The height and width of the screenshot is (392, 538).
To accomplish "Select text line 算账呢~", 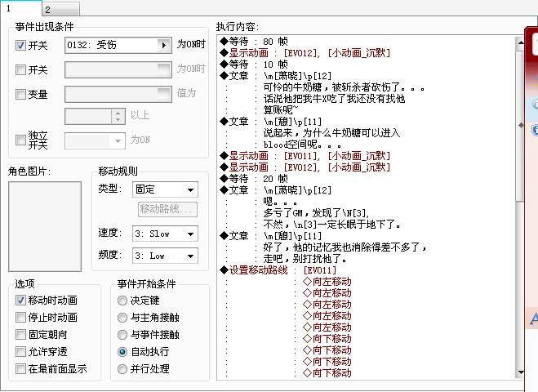I will (x=281, y=110).
